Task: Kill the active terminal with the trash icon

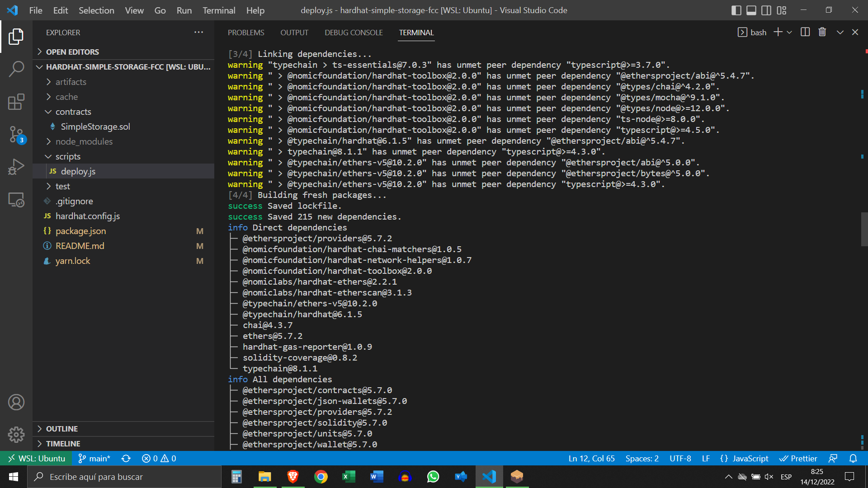Action: coord(822,32)
